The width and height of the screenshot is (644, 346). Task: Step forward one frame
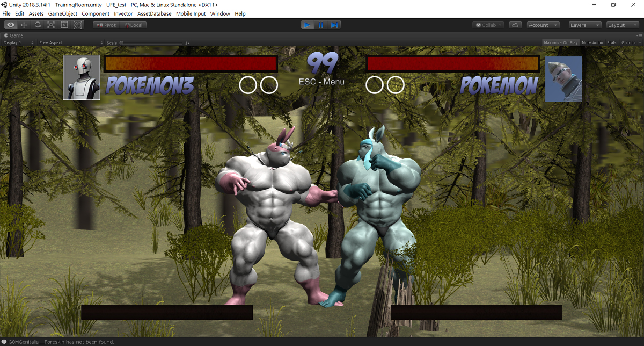click(x=334, y=25)
